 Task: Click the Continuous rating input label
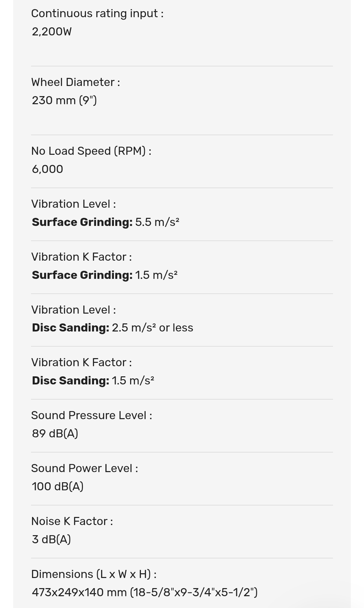coord(97,13)
